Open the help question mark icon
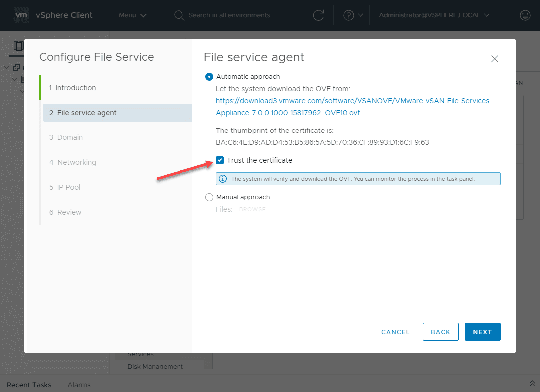Image resolution: width=540 pixels, height=392 pixels. click(349, 15)
